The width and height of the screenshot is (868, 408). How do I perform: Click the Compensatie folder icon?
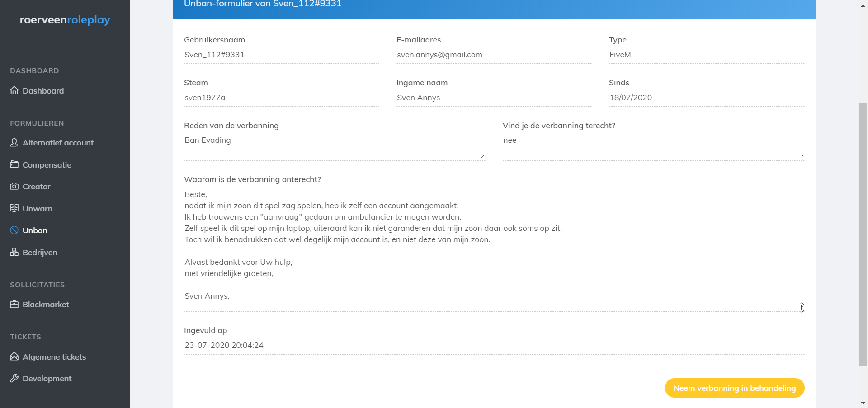pos(14,164)
